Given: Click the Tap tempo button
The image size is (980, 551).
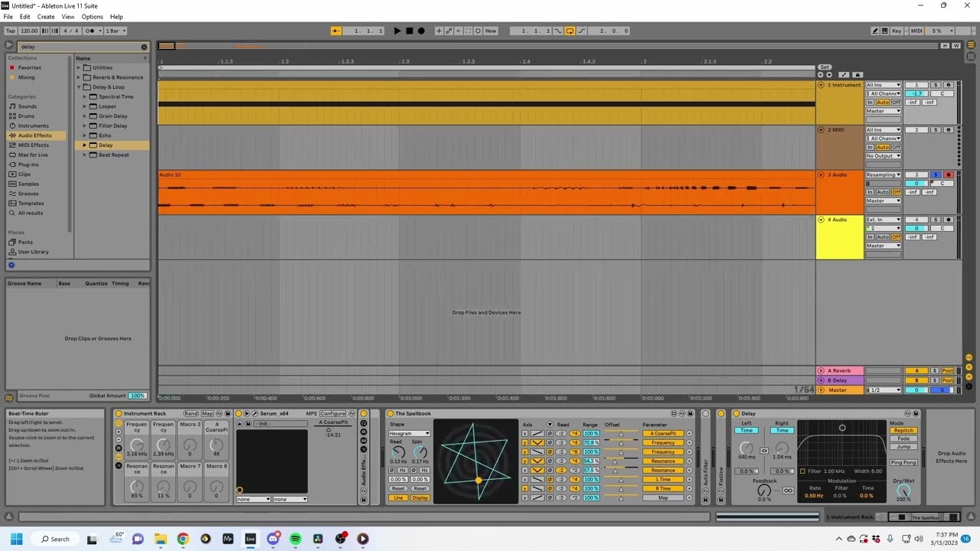Looking at the screenshot, I should coord(11,31).
